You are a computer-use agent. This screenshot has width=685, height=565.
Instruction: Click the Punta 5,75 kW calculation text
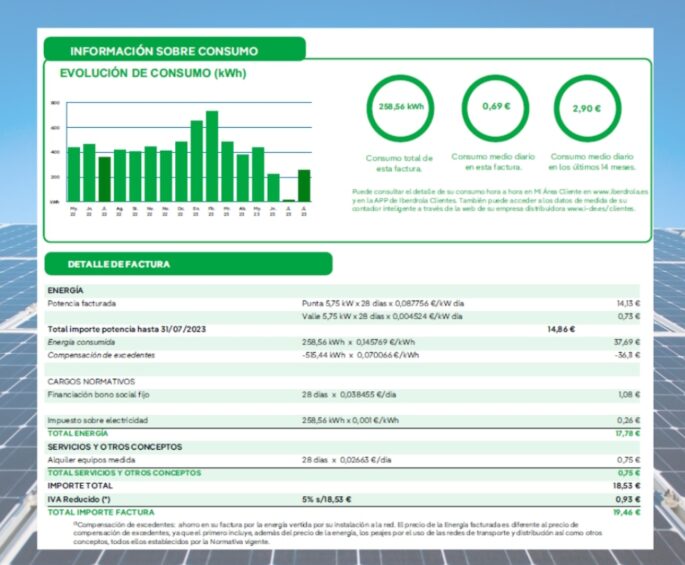[383, 303]
